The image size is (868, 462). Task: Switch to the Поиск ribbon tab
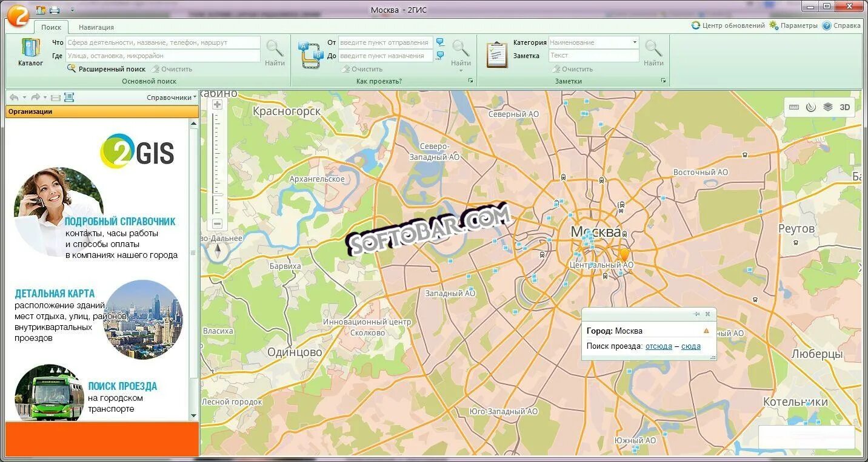coord(51,27)
